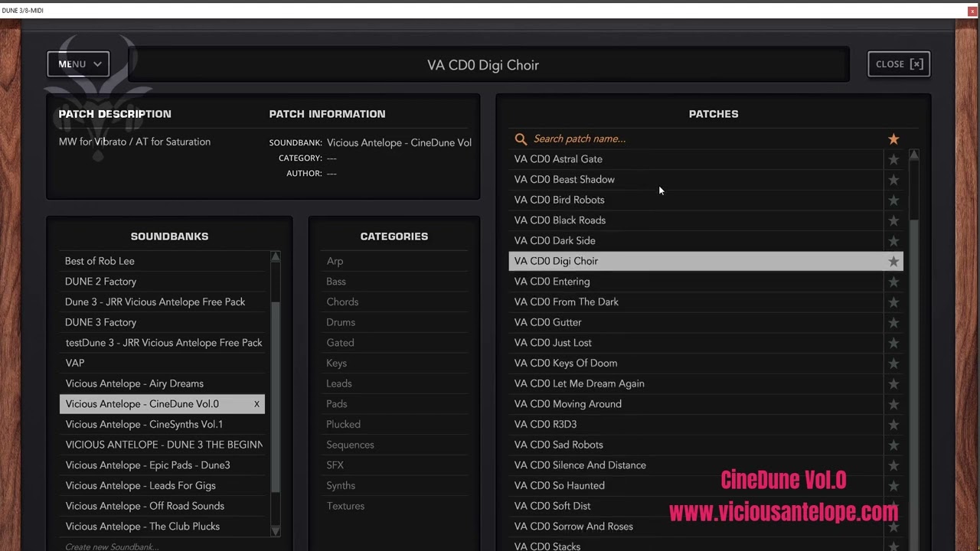
Task: Star VA CD0 Let Me Dream Again
Action: [893, 383]
